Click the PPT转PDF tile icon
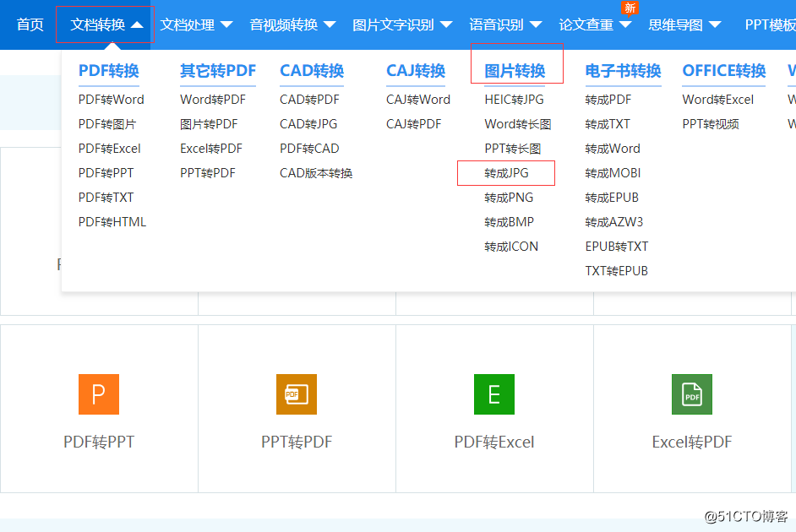 coord(297,394)
